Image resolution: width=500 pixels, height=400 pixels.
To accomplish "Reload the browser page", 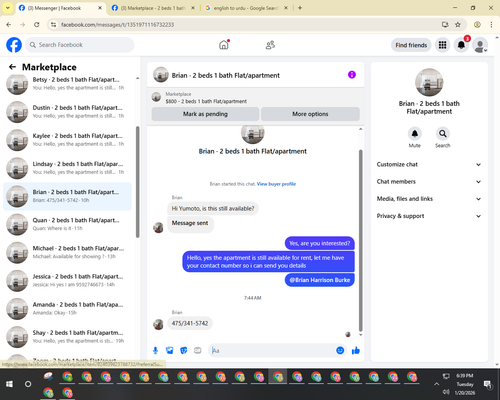I will [x=37, y=25].
